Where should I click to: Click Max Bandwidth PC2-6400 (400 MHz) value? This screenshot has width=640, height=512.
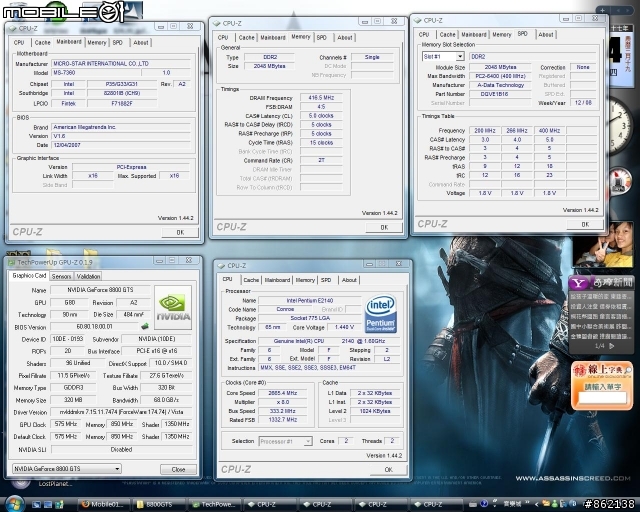500,76
